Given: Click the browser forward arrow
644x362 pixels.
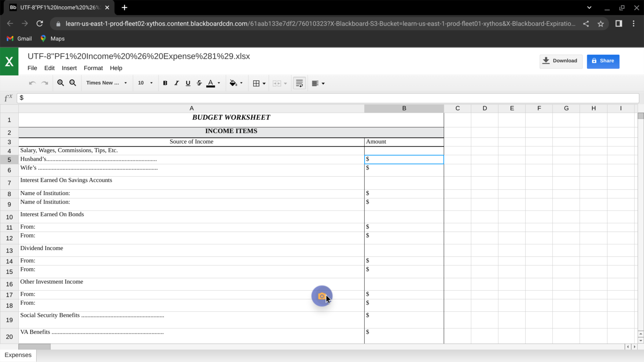Looking at the screenshot, I should 25,24.
